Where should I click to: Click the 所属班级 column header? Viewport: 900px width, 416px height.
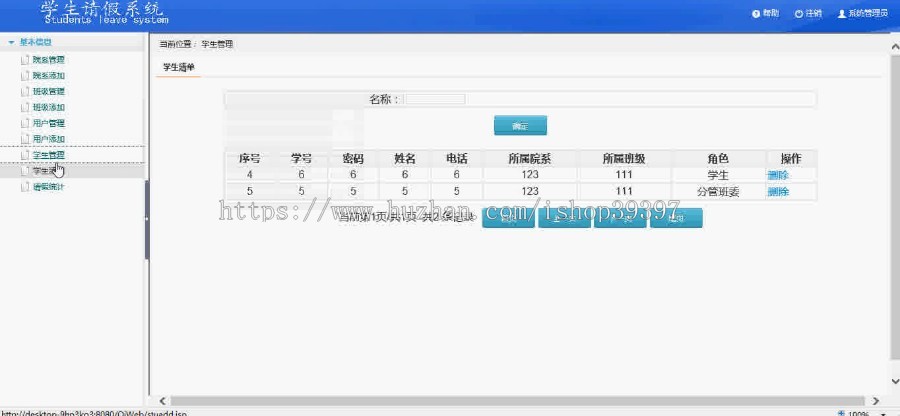[624, 159]
